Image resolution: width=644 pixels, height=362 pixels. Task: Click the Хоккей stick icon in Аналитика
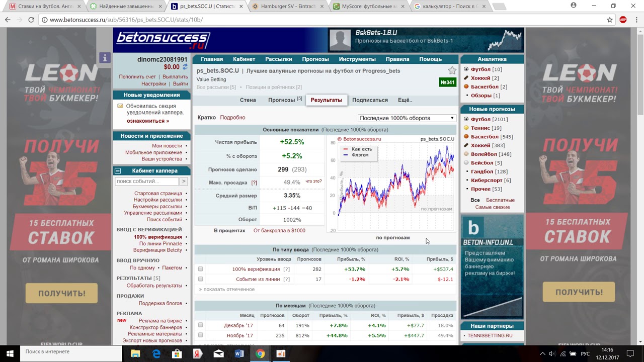pos(466,78)
